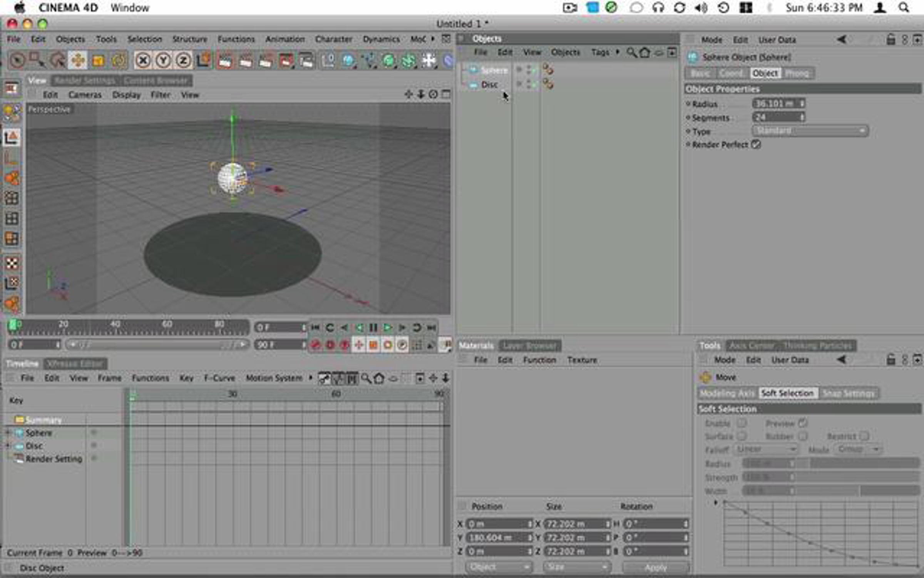924x578 pixels.
Task: Open the Animation menu
Action: tap(285, 39)
